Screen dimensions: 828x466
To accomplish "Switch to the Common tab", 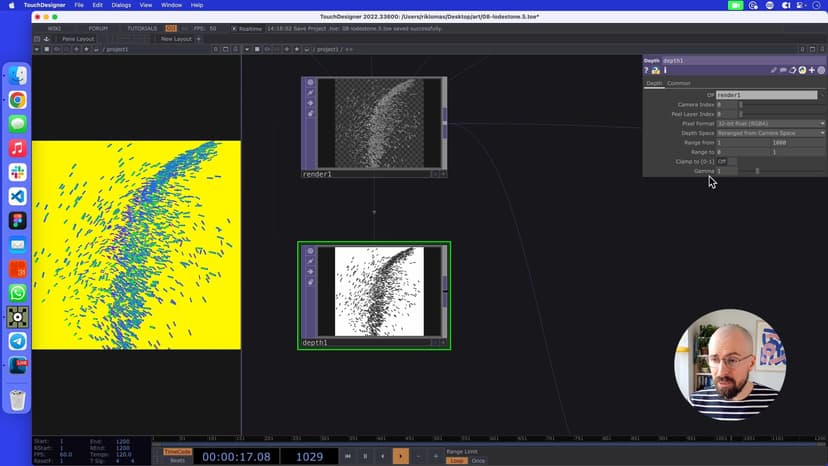I will click(x=679, y=83).
